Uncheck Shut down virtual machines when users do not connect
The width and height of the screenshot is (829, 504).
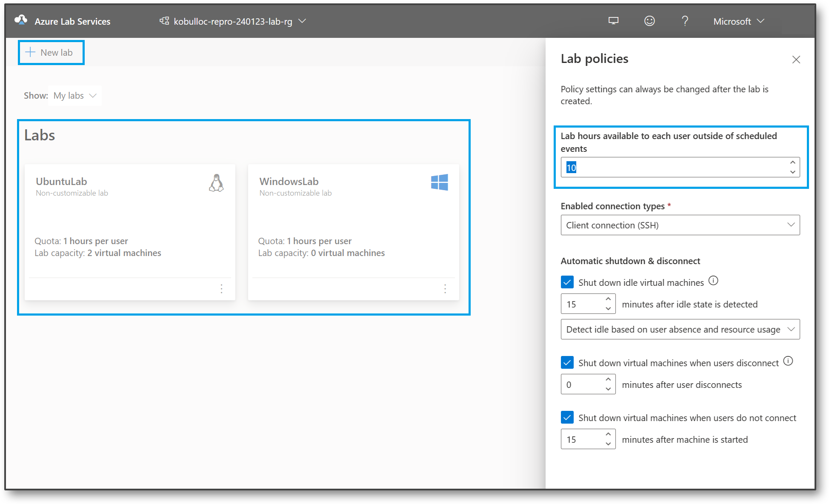(x=567, y=417)
